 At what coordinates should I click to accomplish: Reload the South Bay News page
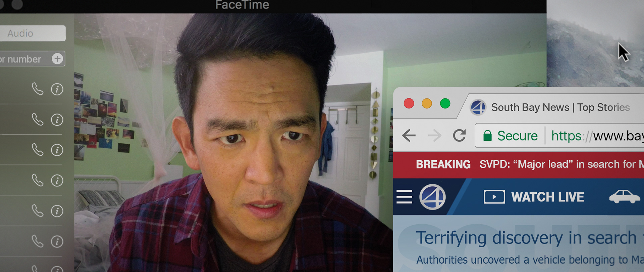click(x=460, y=135)
